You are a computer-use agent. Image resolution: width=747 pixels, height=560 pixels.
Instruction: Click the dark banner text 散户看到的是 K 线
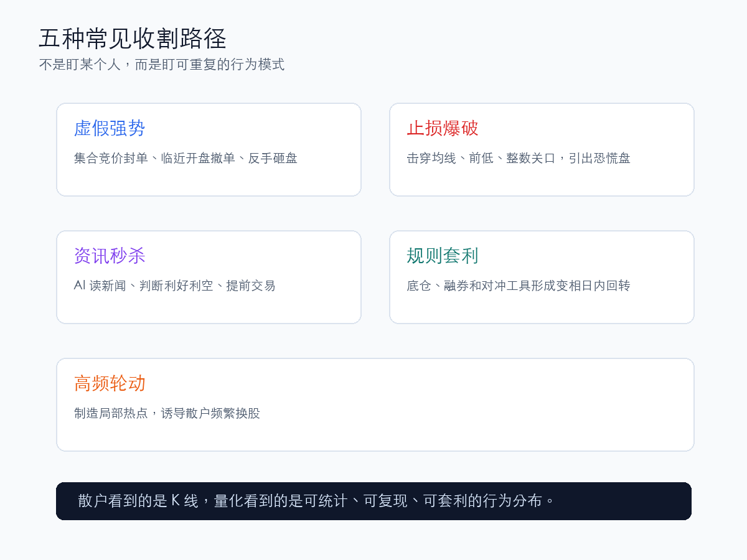[x=138, y=501]
